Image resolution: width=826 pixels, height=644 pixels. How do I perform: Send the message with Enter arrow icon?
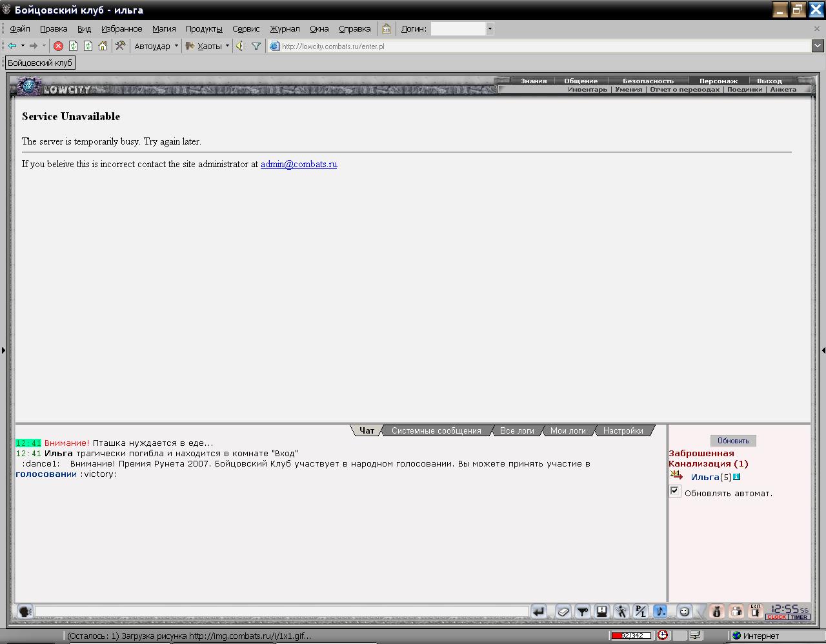(539, 611)
